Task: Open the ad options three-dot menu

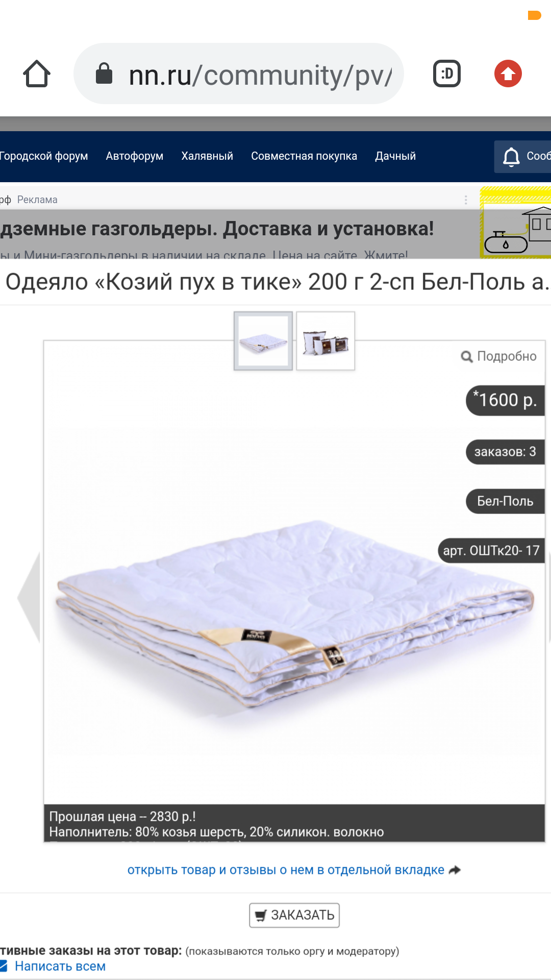Action: (x=466, y=200)
